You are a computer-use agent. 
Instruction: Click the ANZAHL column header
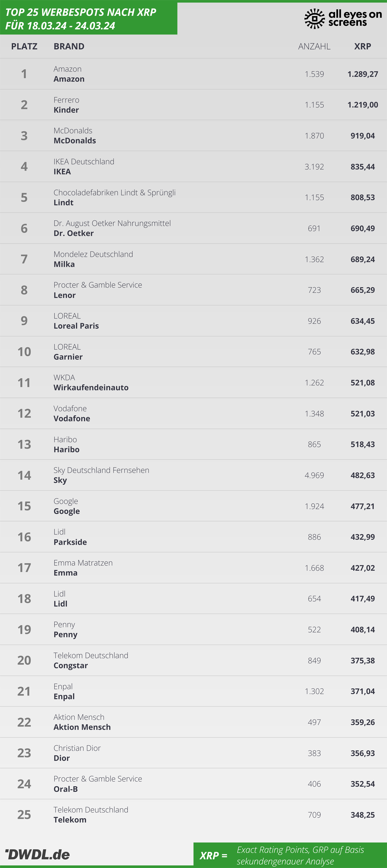point(314,46)
